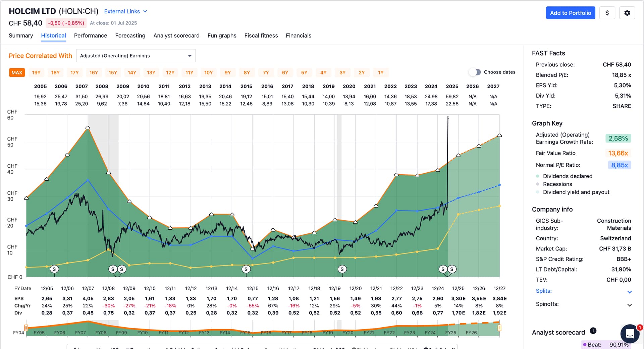The width and height of the screenshot is (644, 349).
Task: Click the 2007 earnings peak triangle marker
Action: pos(88,127)
